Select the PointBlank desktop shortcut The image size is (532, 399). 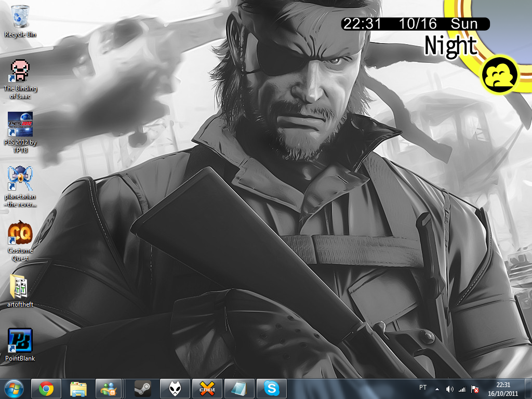coord(20,345)
